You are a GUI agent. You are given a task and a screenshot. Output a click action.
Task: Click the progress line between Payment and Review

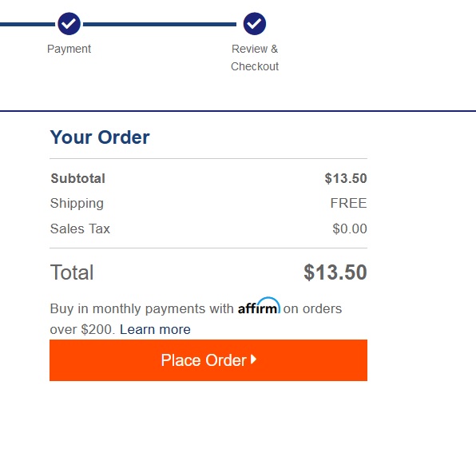[160, 24]
